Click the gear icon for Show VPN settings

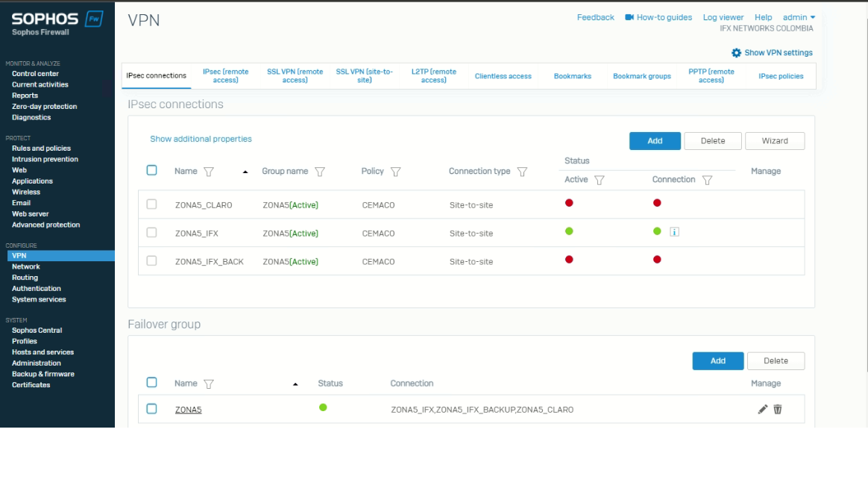click(x=736, y=53)
